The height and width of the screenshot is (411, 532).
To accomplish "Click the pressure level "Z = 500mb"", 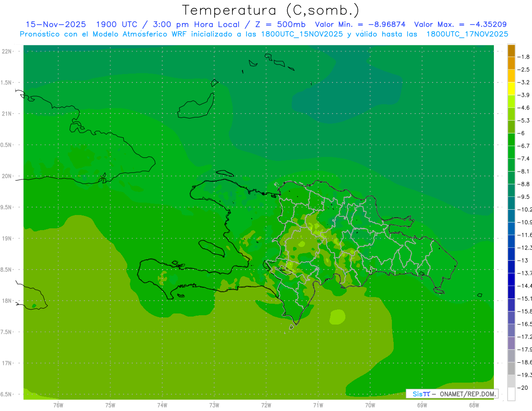I will click(279, 24).
